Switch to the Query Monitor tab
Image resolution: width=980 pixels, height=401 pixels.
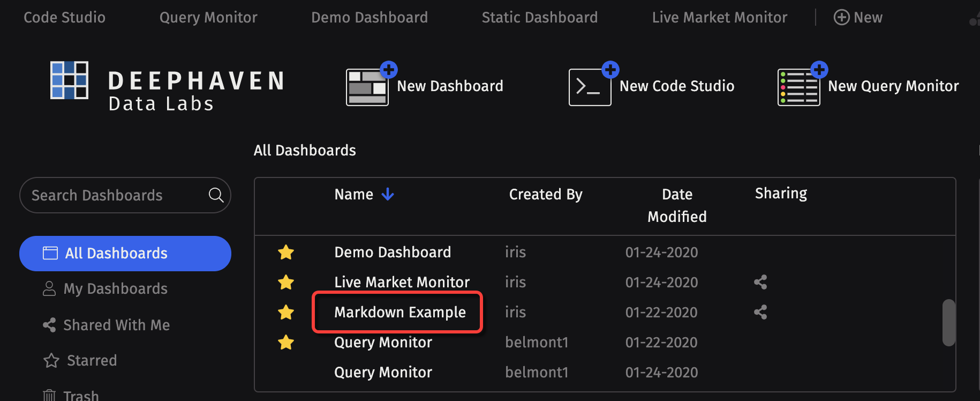[x=208, y=17]
